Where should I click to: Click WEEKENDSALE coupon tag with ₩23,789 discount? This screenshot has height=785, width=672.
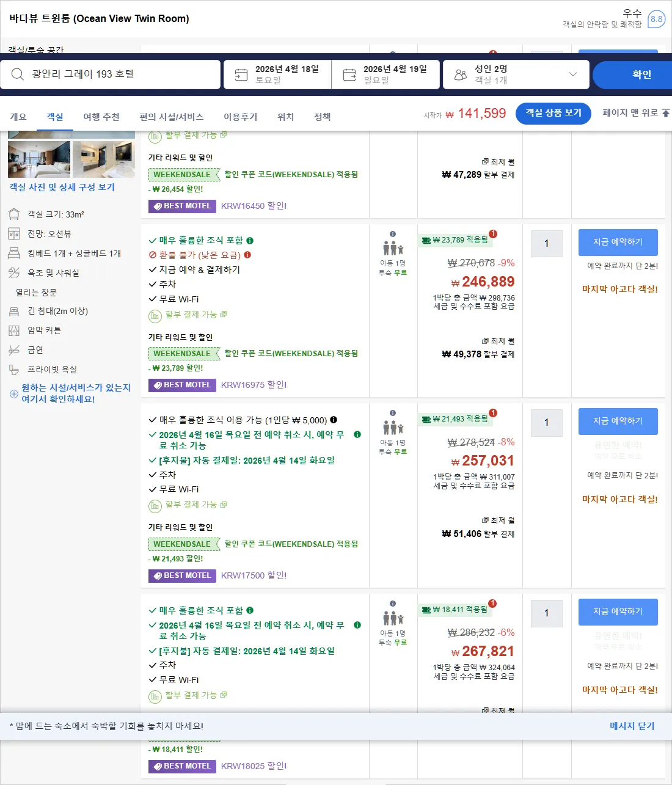pos(184,354)
